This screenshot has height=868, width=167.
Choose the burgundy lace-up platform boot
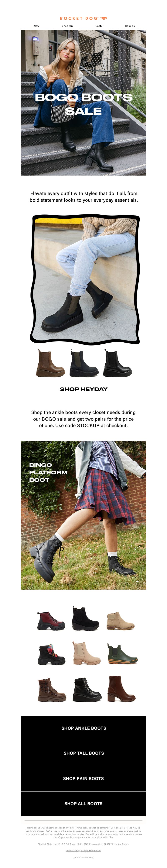click(51, 621)
